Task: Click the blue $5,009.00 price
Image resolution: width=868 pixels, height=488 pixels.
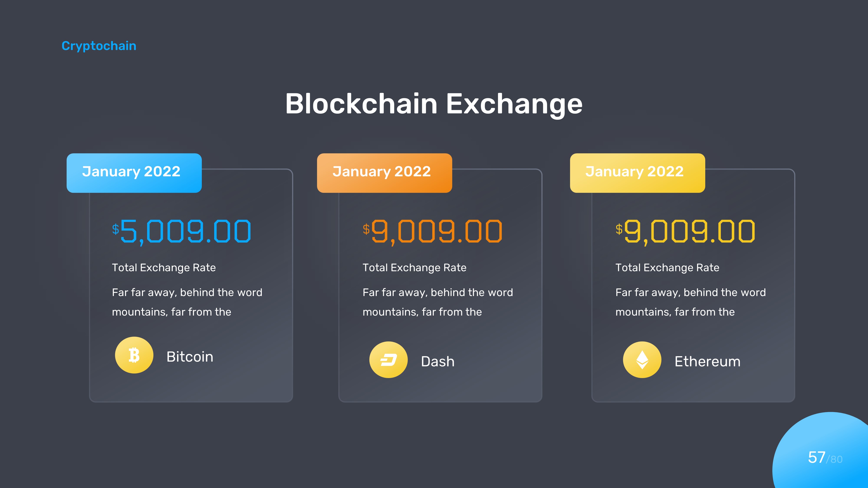Action: [x=182, y=231]
